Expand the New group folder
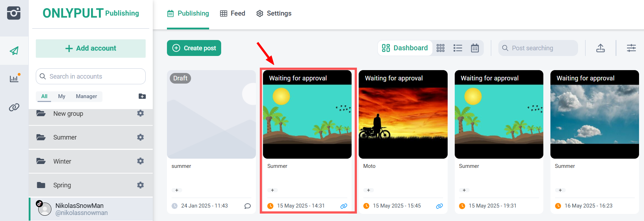The image size is (644, 221). [x=68, y=114]
